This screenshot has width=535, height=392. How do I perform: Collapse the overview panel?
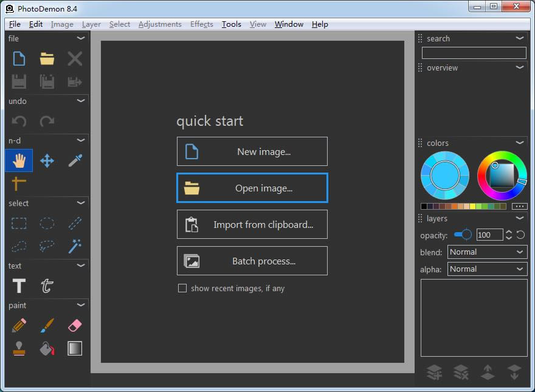[520, 67]
